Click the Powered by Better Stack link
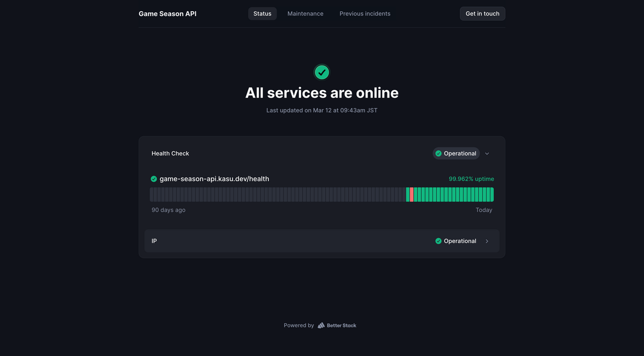 pos(320,325)
